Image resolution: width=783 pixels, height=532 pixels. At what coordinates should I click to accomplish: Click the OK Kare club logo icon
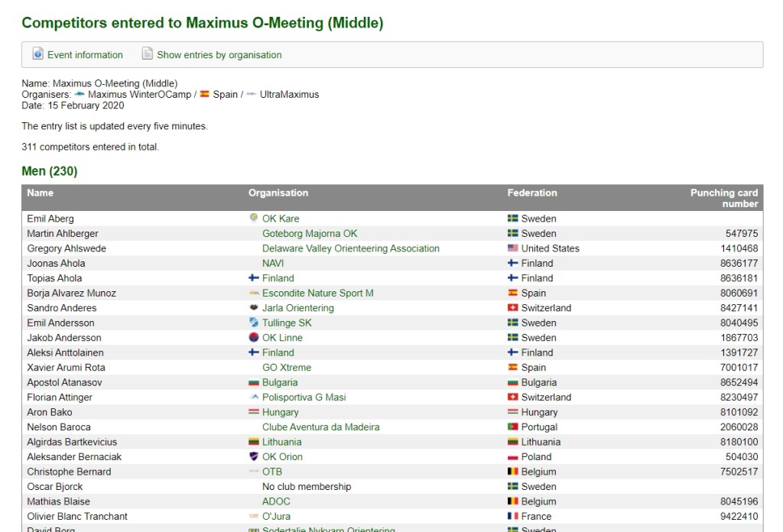[x=254, y=219]
